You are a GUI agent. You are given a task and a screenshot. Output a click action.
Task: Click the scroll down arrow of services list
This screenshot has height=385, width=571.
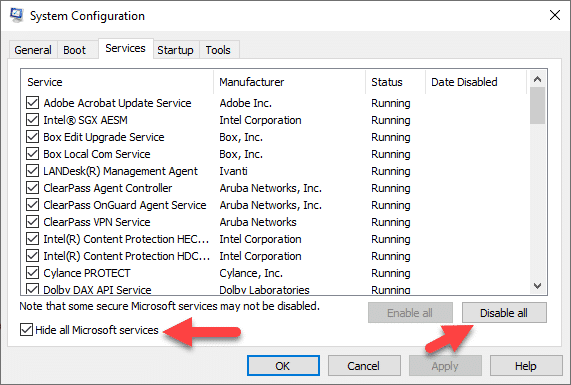tap(537, 286)
